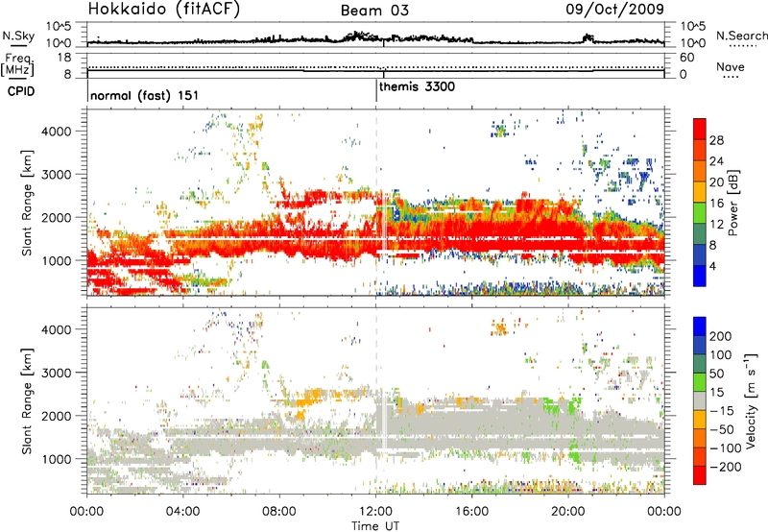Pick the red top segment of Power color bar

(x=700, y=130)
